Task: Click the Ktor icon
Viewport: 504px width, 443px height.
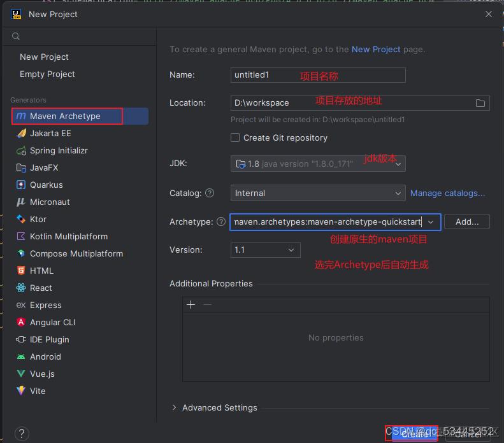Action: pyautogui.click(x=21, y=219)
